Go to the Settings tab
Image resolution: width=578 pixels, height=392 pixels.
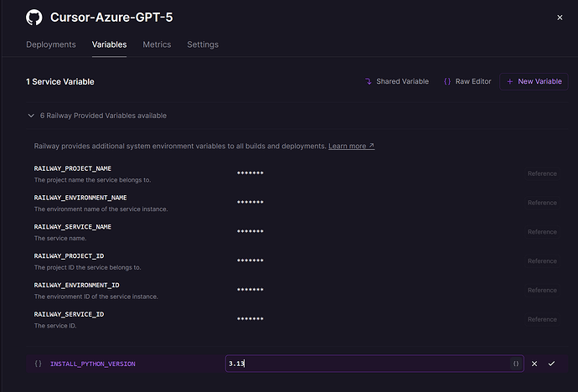[203, 44]
